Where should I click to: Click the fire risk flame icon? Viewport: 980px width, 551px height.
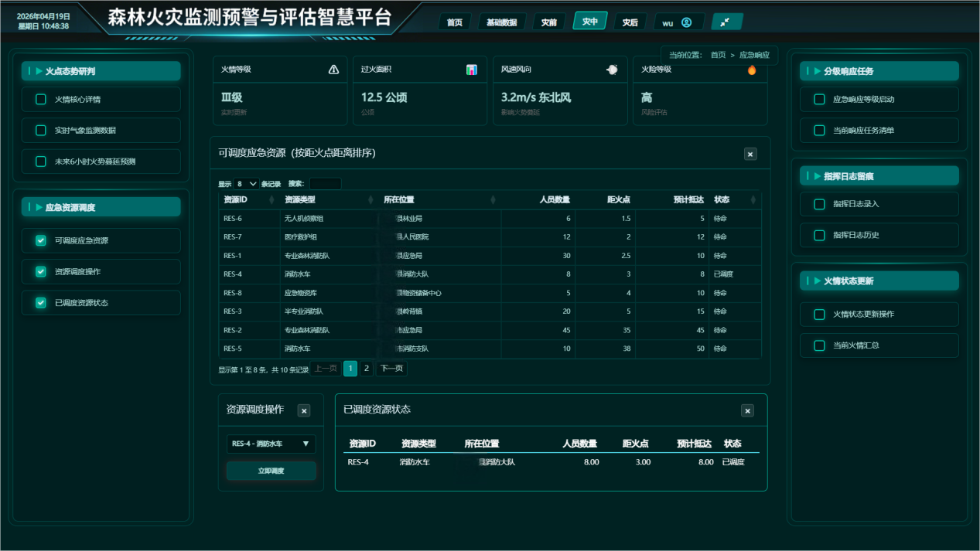point(751,70)
